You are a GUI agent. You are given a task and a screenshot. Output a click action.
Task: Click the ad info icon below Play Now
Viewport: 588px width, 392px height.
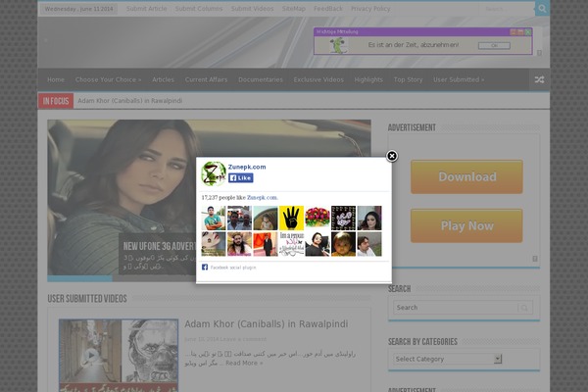[x=535, y=259]
